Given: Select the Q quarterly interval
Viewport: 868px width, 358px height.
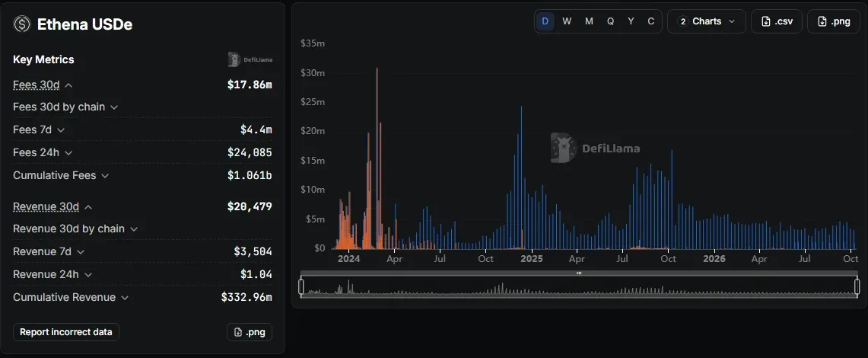Looking at the screenshot, I should (610, 21).
